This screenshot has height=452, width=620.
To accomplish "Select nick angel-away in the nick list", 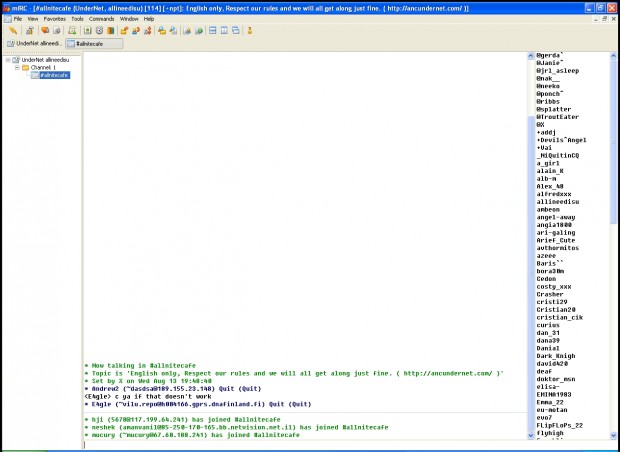I will tap(556, 217).
